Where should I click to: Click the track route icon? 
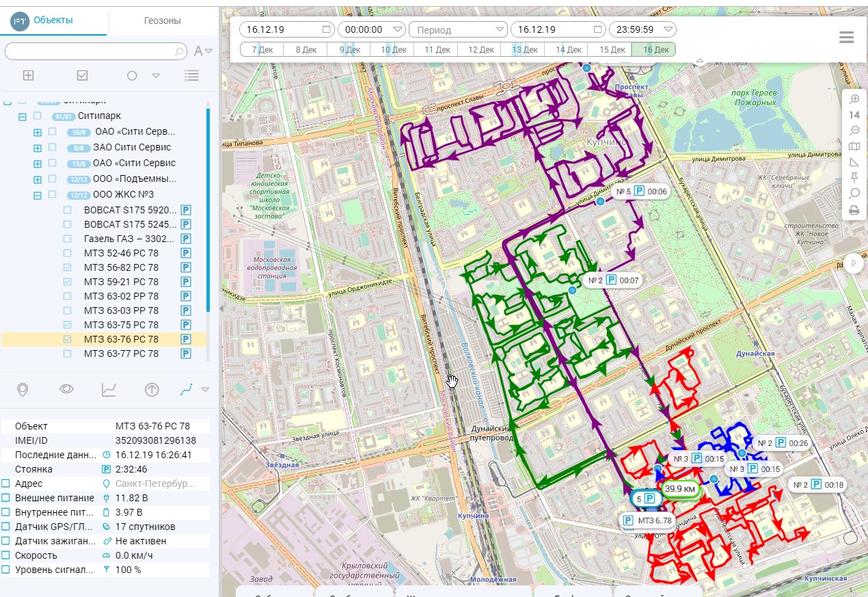coord(186,390)
